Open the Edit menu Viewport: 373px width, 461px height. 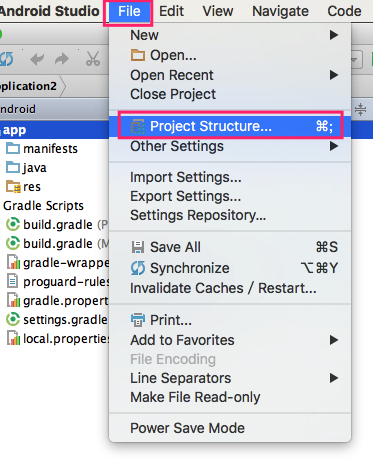point(171,11)
